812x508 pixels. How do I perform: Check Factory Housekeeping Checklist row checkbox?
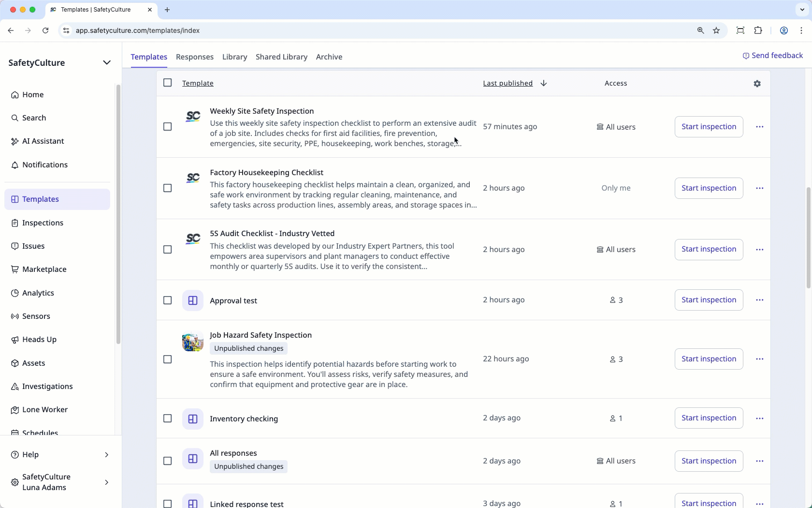167,188
